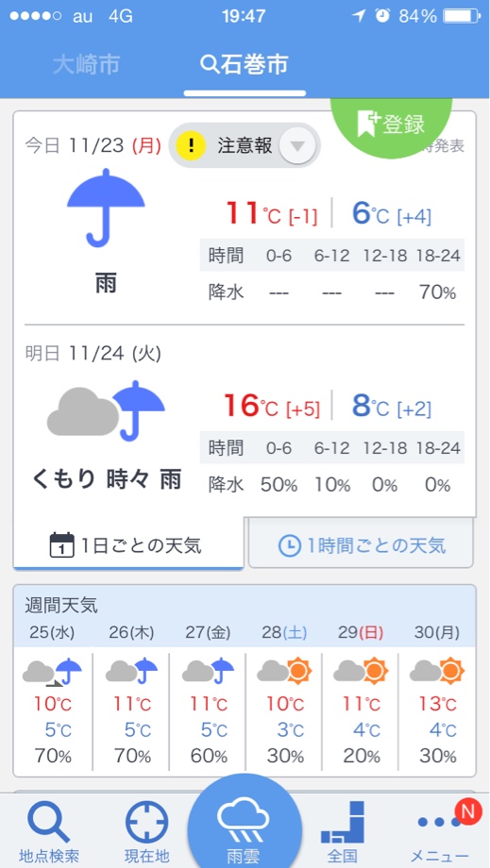Tap the 石巻市 search tab
This screenshot has width=490, height=868.
click(x=245, y=65)
